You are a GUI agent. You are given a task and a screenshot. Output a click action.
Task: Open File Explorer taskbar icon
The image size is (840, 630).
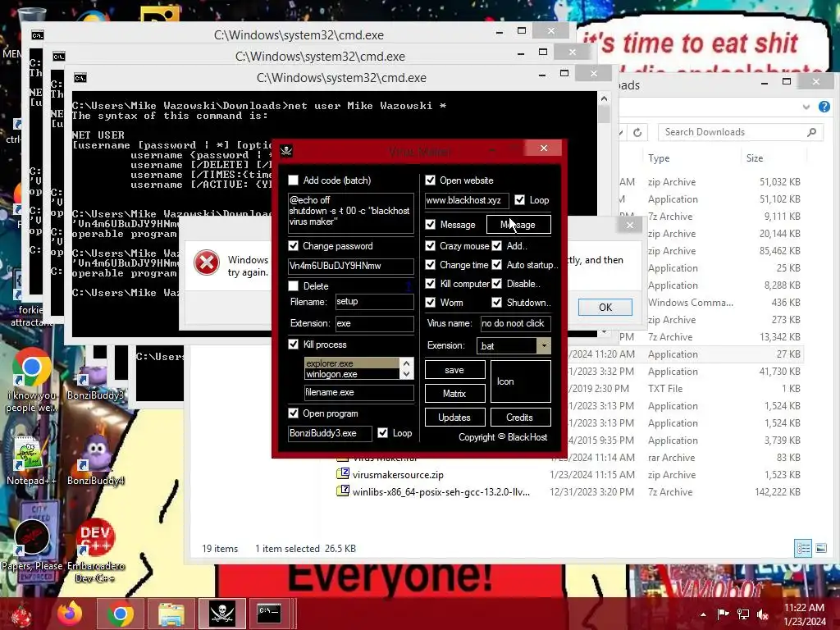pos(171,614)
